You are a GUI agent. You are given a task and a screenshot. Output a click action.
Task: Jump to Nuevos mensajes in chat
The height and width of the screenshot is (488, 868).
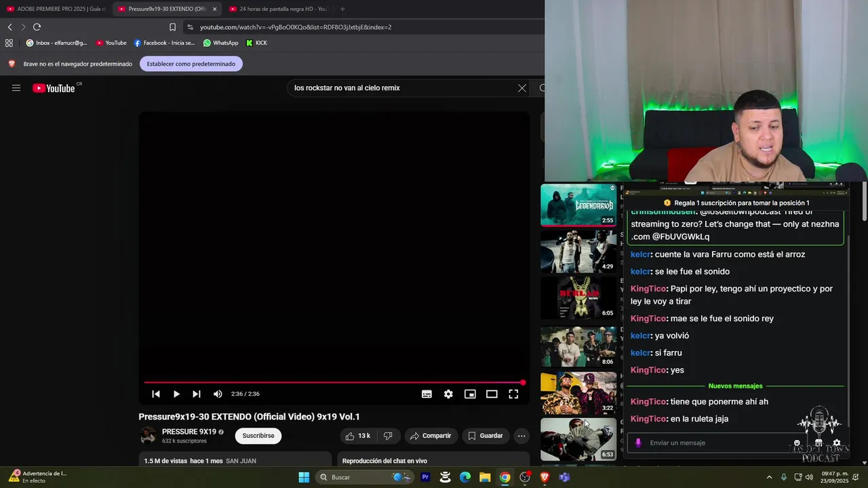click(735, 386)
